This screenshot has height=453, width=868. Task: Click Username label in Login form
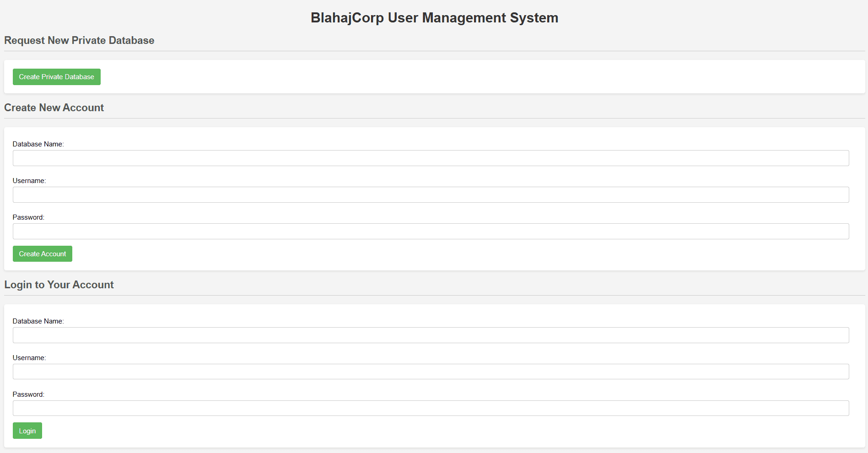pos(29,358)
